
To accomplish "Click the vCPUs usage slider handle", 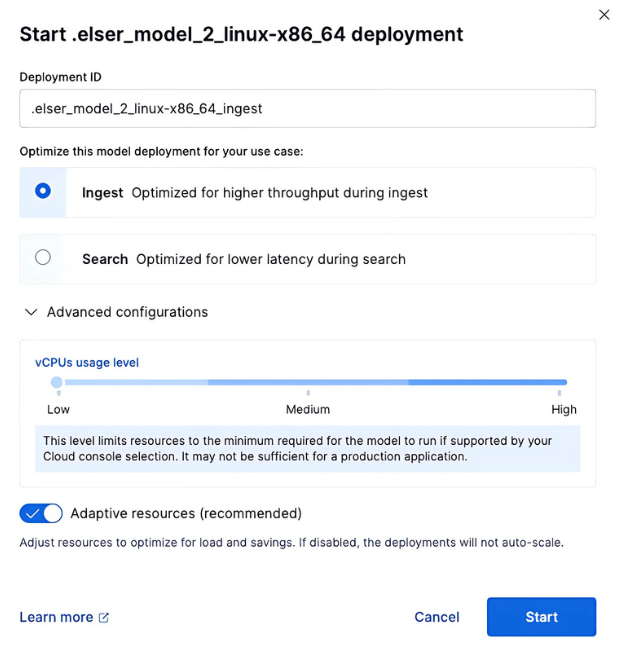I will tap(56, 382).
